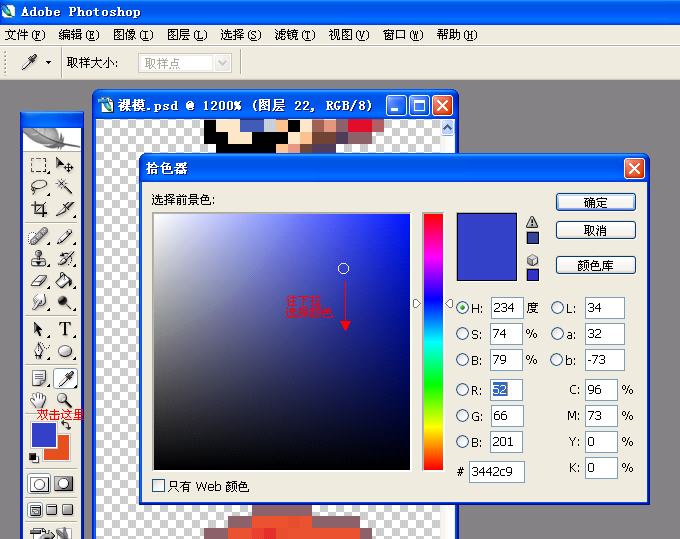Select the Pen tool
The image size is (680, 539).
39,351
